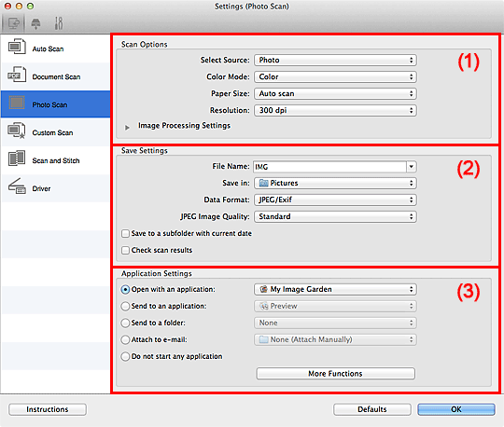This screenshot has height=427, width=504.
Task: Select Open with an application radio button
Action: [x=125, y=290]
